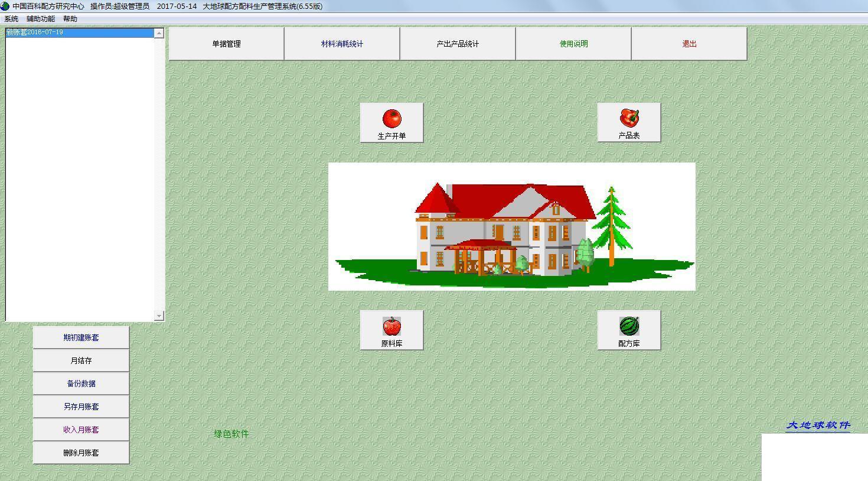Open the 帮助 menu
Image resolution: width=868 pixels, height=481 pixels.
[x=70, y=19]
